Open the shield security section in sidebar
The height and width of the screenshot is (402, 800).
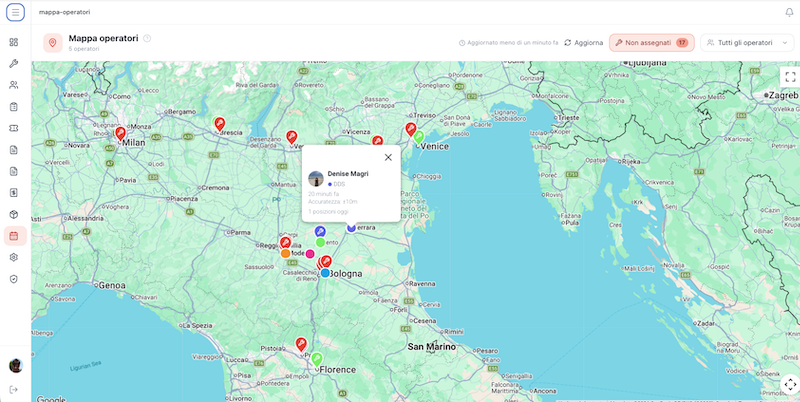(14, 279)
